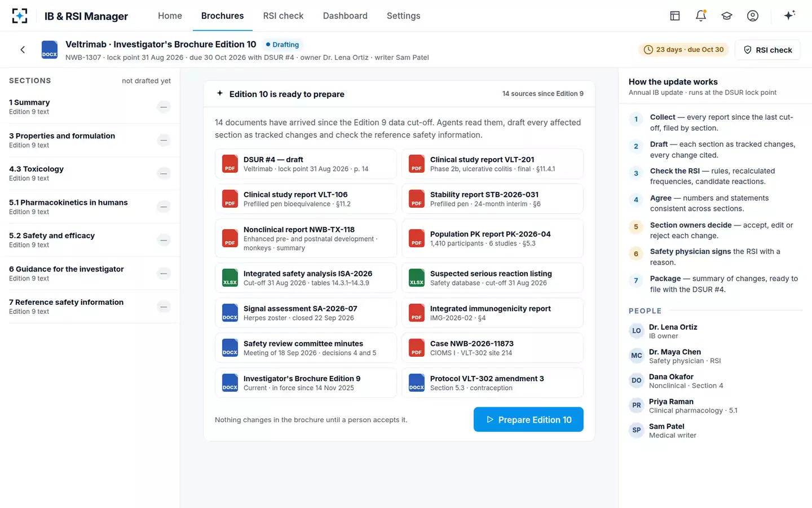Open the Nonclinical report NWB-TX-118 card
812x508 pixels.
306,238
